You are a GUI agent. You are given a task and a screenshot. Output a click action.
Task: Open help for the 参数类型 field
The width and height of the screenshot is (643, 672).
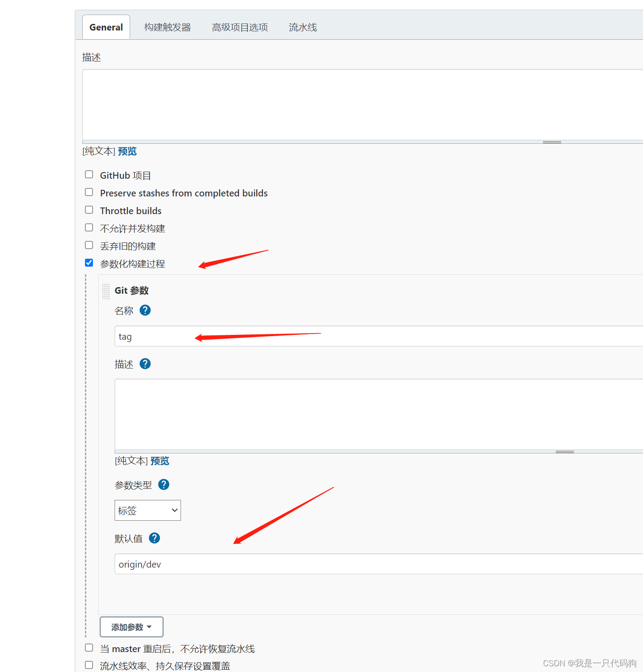click(x=163, y=484)
